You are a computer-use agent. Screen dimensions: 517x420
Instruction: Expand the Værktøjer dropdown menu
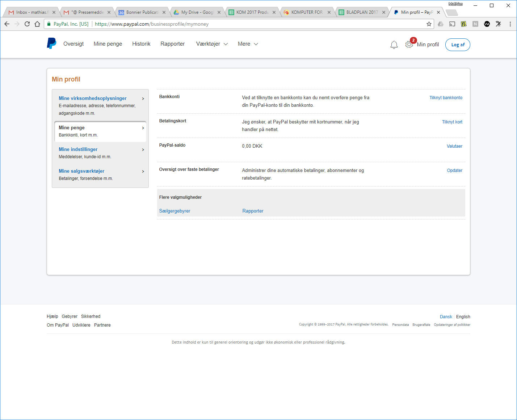[x=212, y=44]
